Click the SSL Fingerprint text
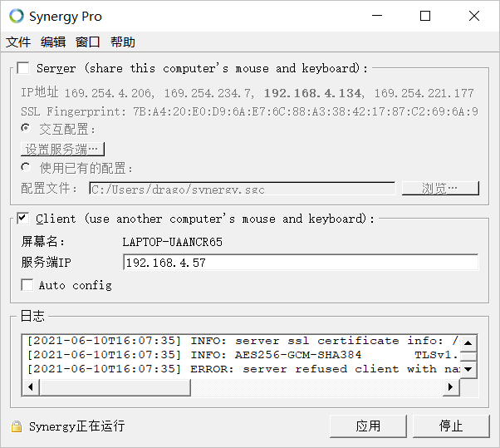 tap(249, 111)
